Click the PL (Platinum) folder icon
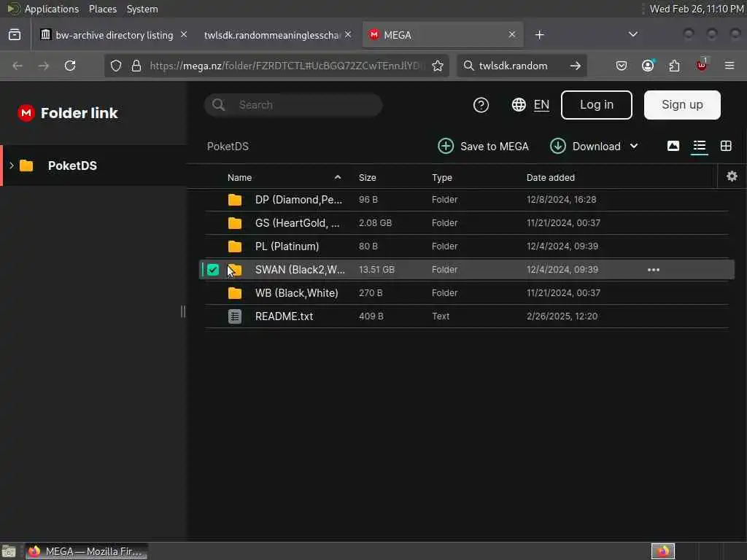This screenshot has height=560, width=747. click(234, 246)
